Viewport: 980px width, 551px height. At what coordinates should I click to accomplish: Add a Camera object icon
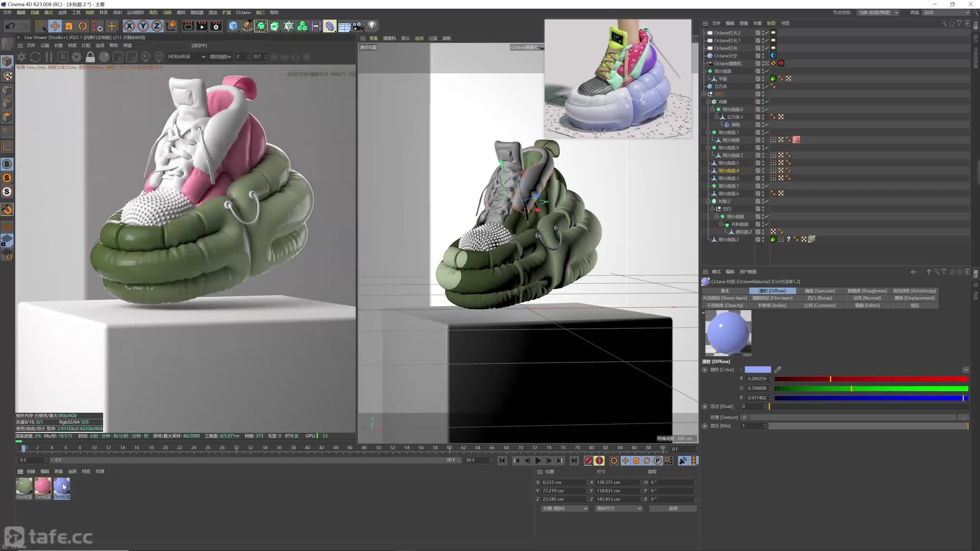coord(358,26)
